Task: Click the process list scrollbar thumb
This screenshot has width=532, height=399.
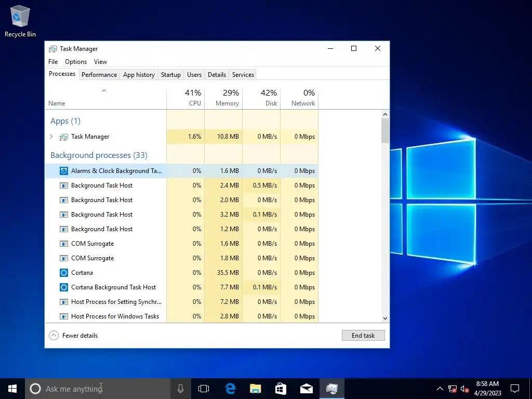Action: point(385,130)
